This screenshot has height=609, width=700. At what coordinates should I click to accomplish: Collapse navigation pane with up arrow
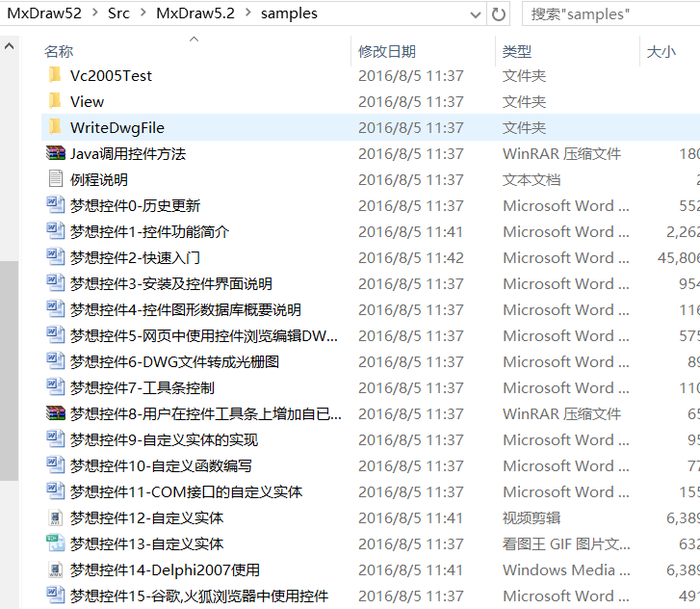click(9, 46)
